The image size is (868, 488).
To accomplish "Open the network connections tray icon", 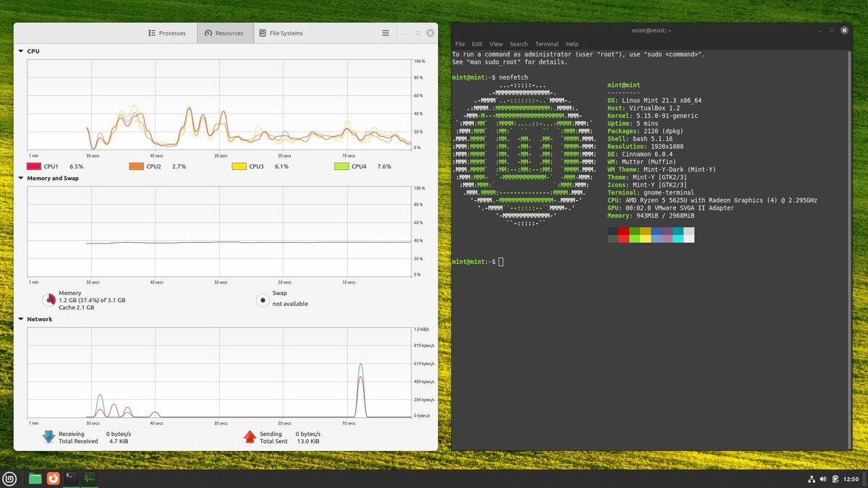I will pos(812,479).
